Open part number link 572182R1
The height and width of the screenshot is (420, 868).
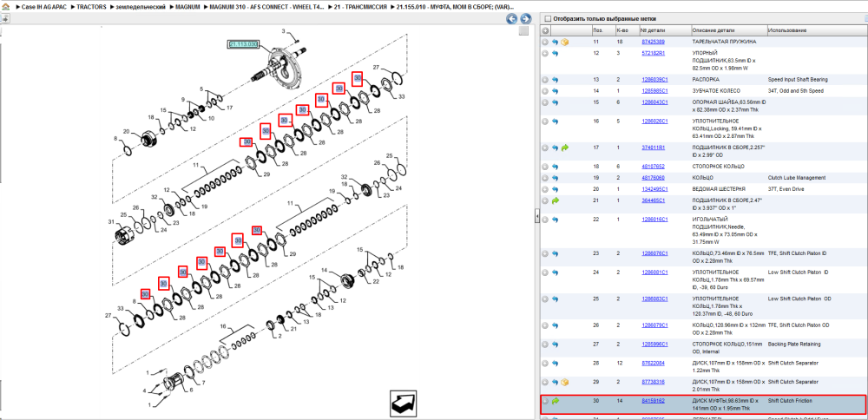(654, 53)
